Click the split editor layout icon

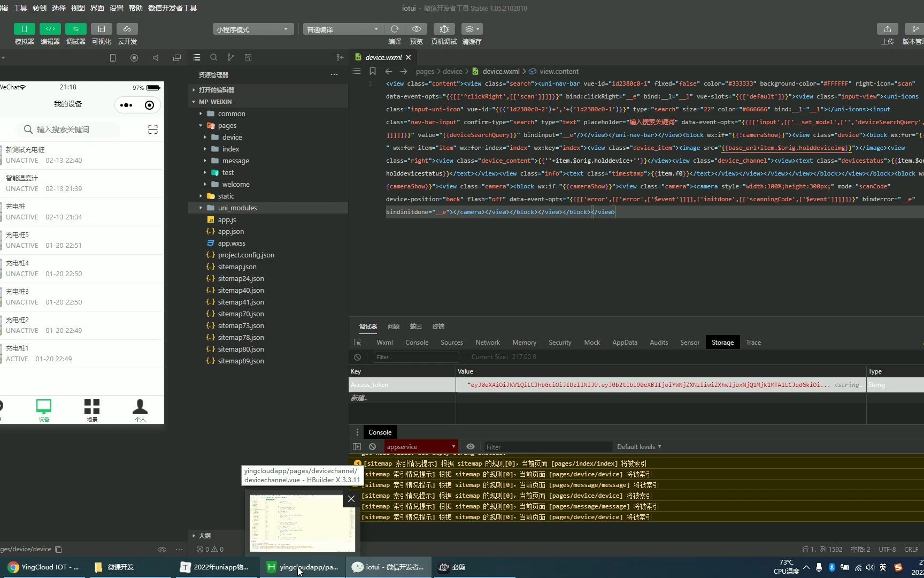click(x=248, y=57)
